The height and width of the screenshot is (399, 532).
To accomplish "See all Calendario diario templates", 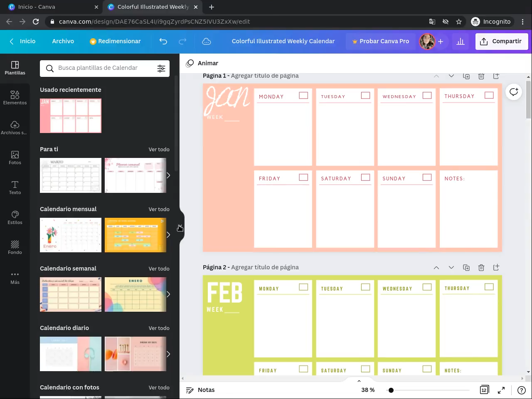I will (159, 328).
